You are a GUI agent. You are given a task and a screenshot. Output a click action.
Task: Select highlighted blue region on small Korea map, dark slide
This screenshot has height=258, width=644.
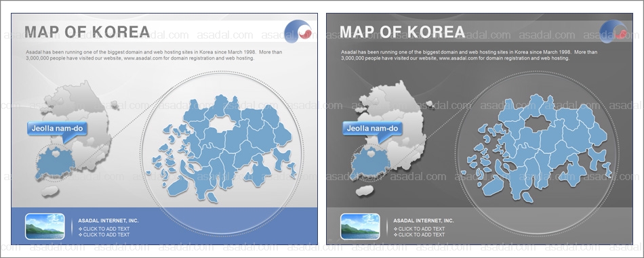(x=370, y=163)
